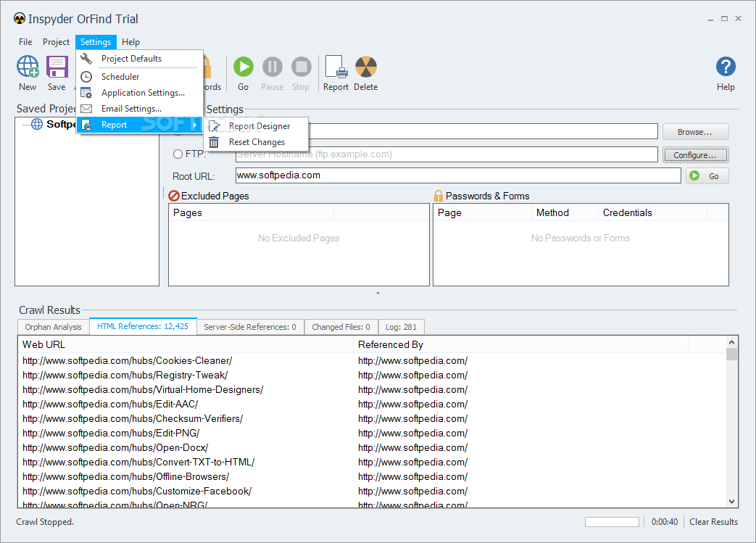Click the Save floppy disk icon
Image resolution: width=756 pixels, height=543 pixels.
tap(57, 67)
